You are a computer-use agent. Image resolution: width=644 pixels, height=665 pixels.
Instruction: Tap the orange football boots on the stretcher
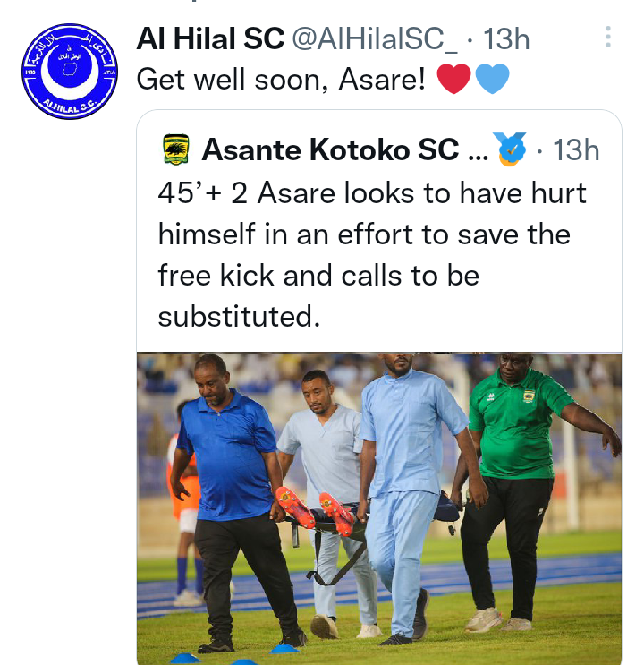coord(315,511)
